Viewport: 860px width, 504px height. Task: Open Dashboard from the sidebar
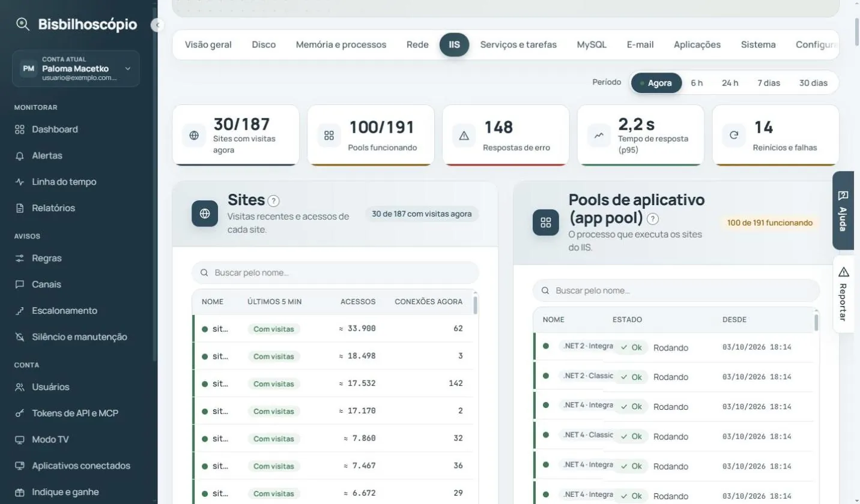55,129
